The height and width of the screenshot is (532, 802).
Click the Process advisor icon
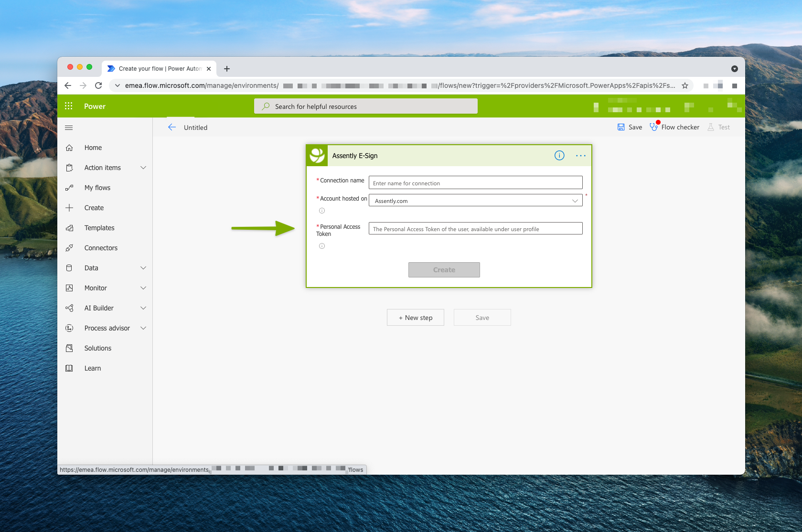(69, 328)
